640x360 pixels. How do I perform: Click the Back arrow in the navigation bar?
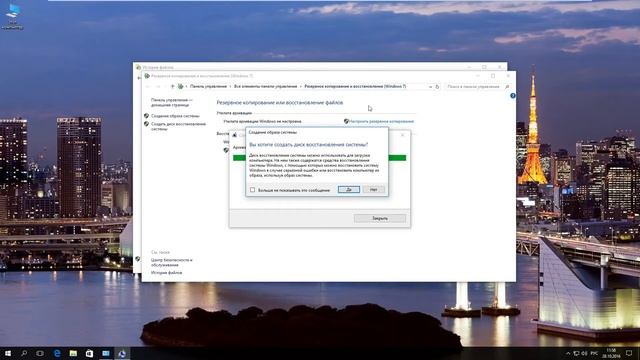pyautogui.click(x=148, y=87)
